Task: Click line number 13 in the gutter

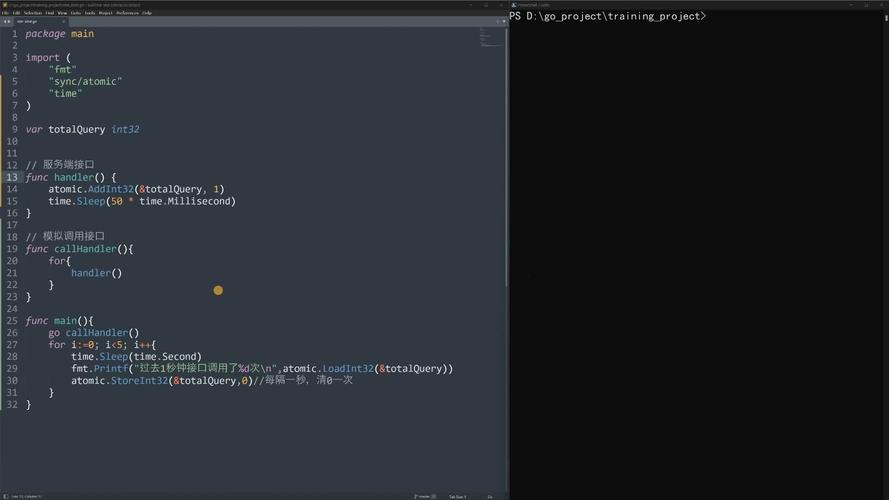Action: coord(12,177)
